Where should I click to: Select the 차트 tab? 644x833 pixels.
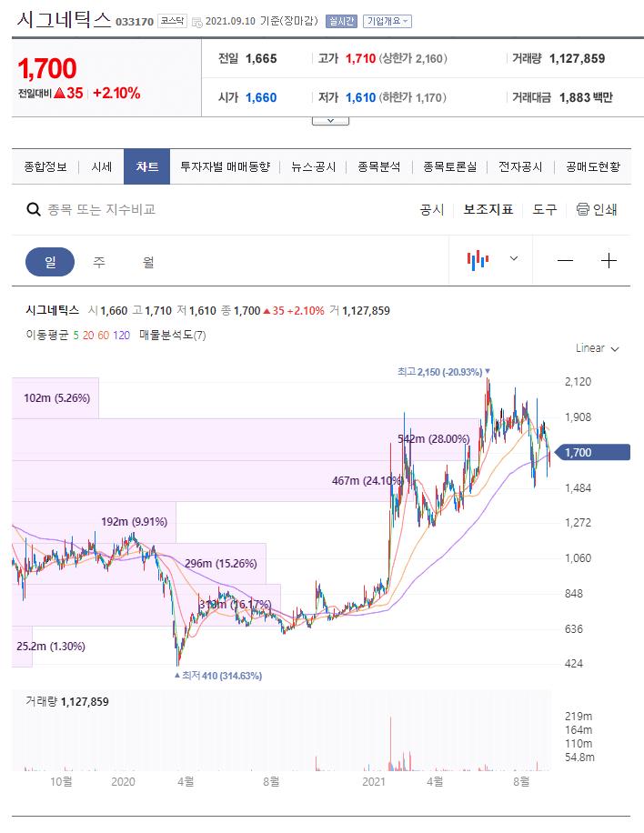coord(146,166)
